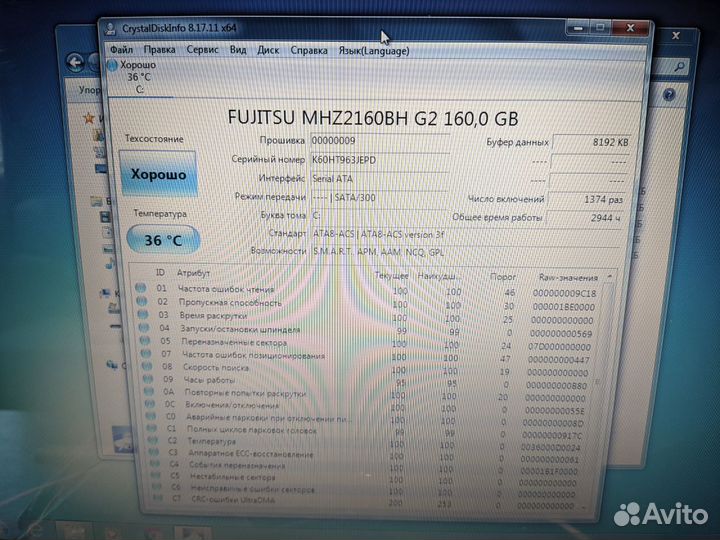
Task: Minimize the CrystalDiskInfo window
Action: pos(578,28)
